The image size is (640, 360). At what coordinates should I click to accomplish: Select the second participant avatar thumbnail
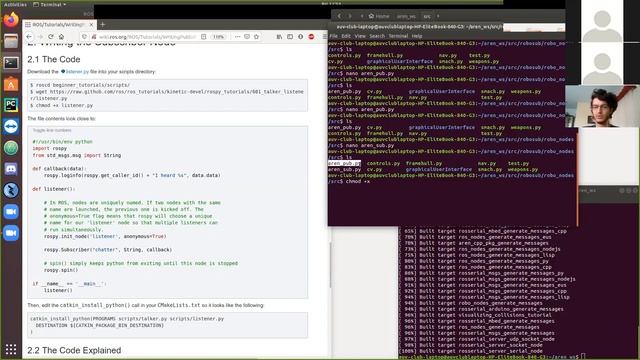[602, 63]
